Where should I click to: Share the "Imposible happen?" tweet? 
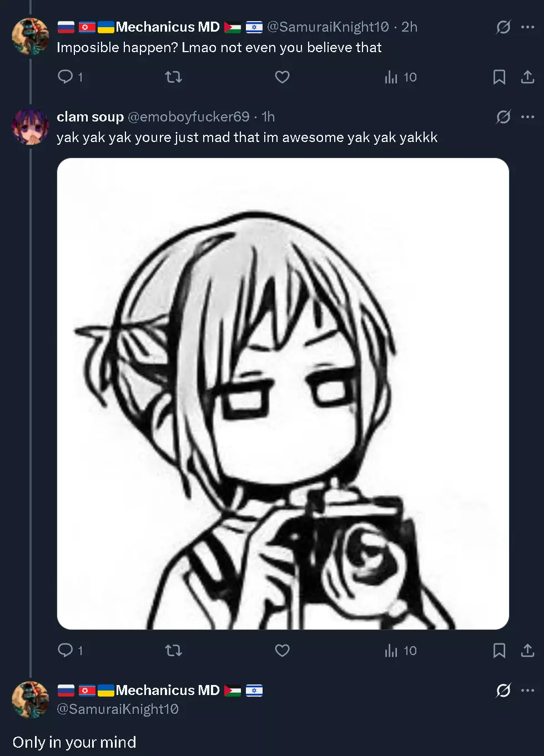click(527, 77)
